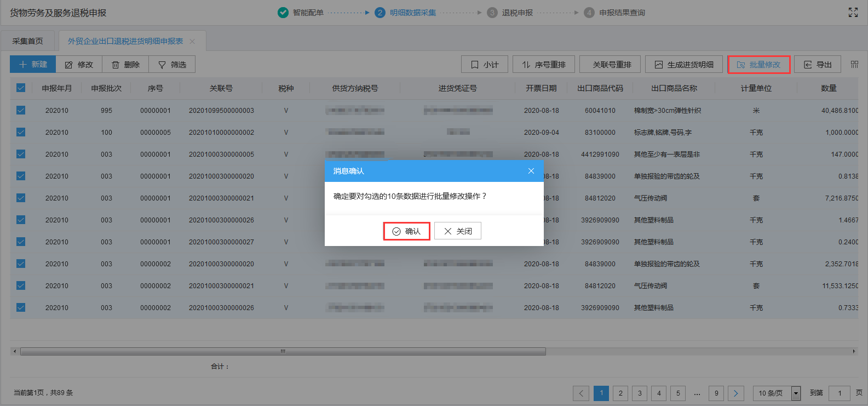Click the 删除 toolbar button
This screenshot has width=868, height=406.
coord(125,65)
